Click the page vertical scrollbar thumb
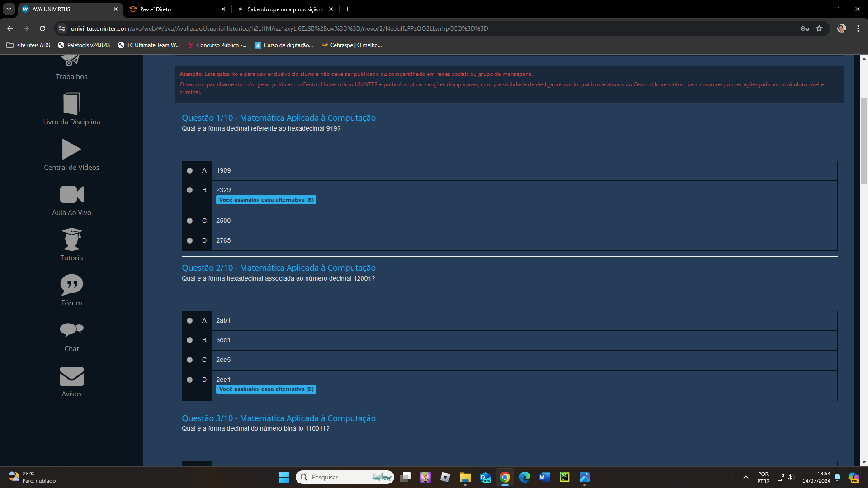This screenshot has width=868, height=488. [x=864, y=141]
